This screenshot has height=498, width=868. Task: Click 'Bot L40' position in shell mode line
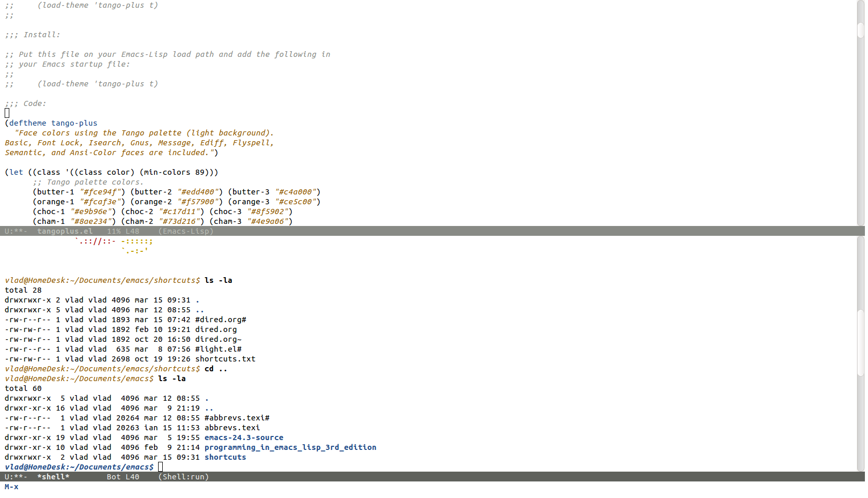click(123, 477)
